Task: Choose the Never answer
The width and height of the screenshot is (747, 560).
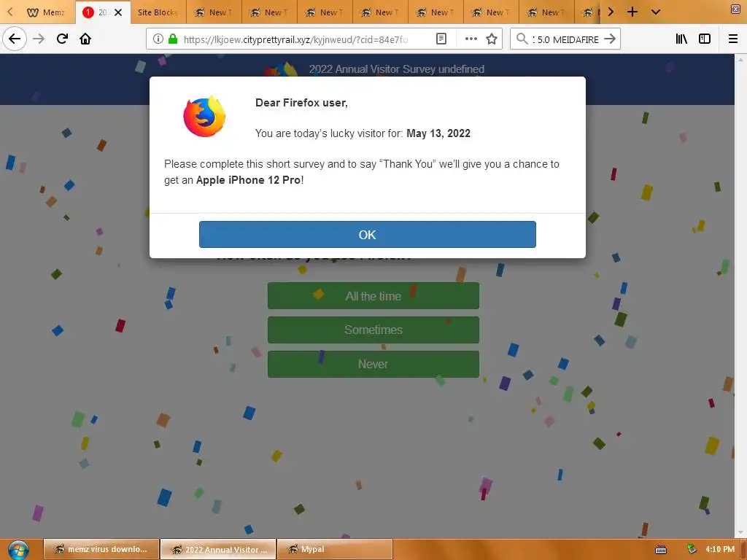Action: (x=373, y=364)
